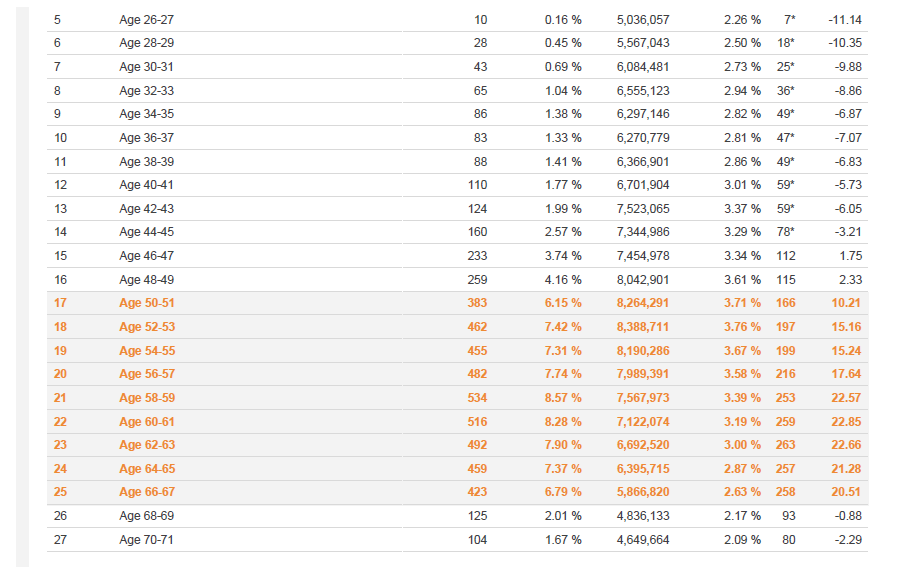This screenshot has height=568, width=901.
Task: Select the Age 70-71 row label
Action: (x=146, y=540)
